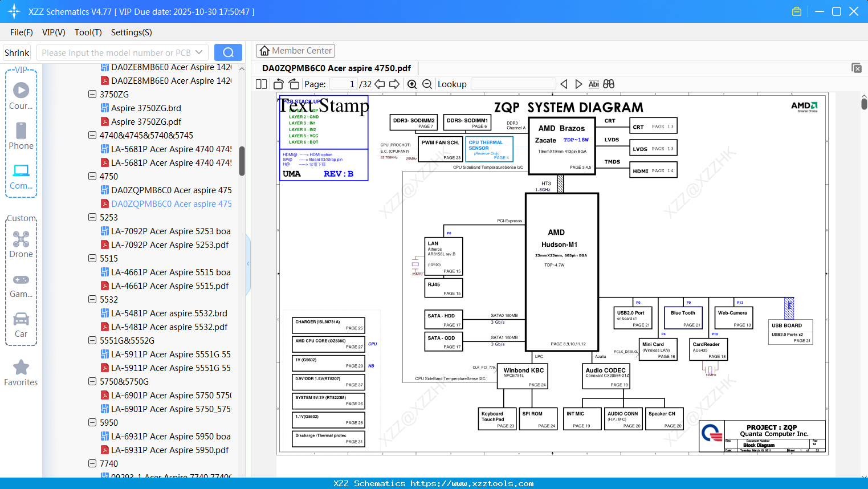Image resolution: width=868 pixels, height=489 pixels.
Task: Toggle two-page view in the PDF toolbar
Action: pyautogui.click(x=262, y=84)
